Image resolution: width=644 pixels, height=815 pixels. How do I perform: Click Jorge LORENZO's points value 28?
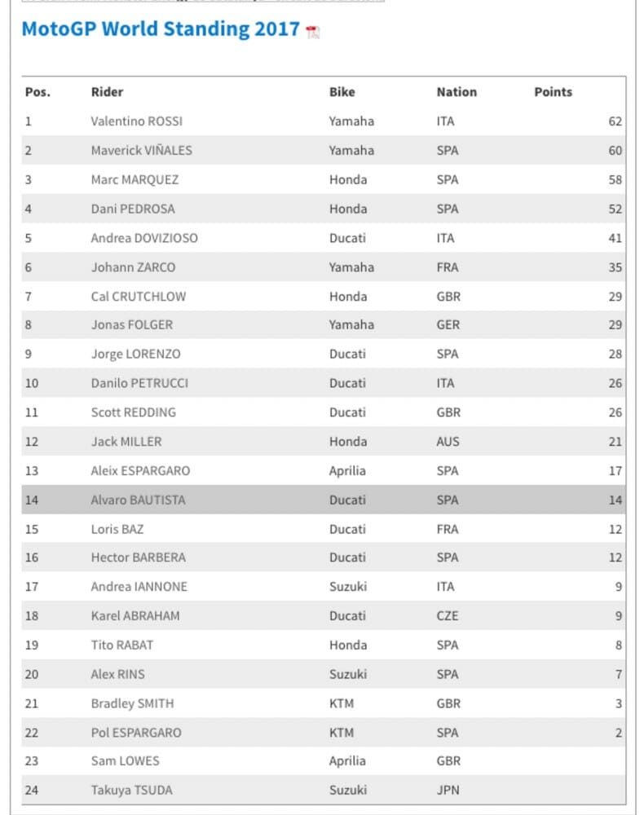coord(615,355)
